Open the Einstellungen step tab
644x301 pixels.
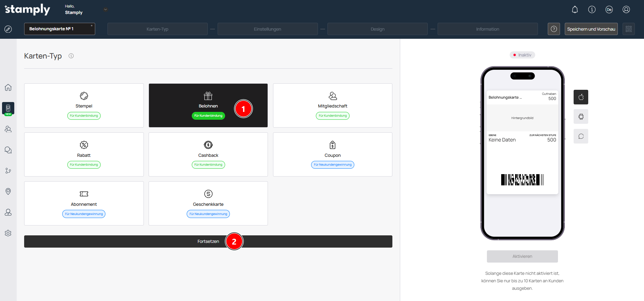coord(267,29)
